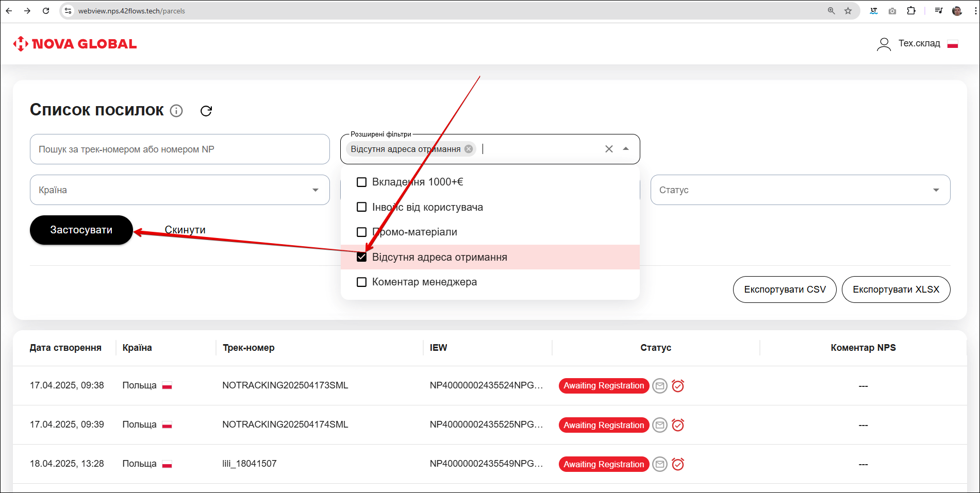Expand the Країна dropdown

(315, 190)
